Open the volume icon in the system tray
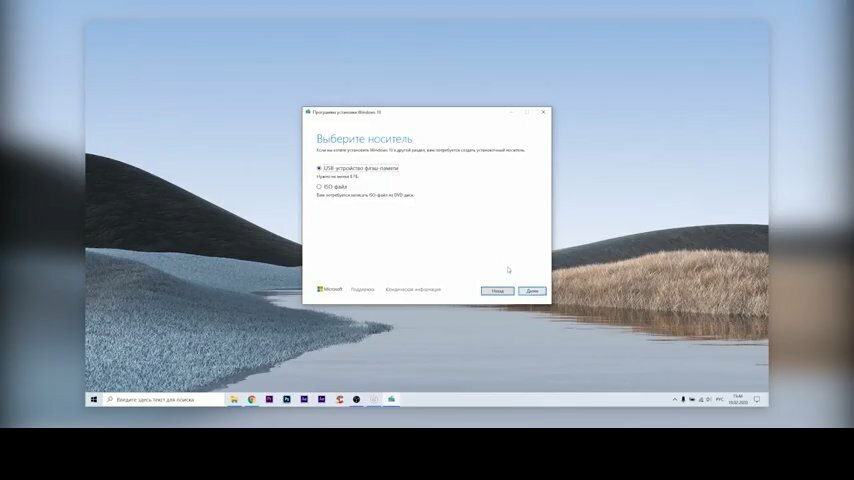The image size is (854, 480). [x=709, y=399]
